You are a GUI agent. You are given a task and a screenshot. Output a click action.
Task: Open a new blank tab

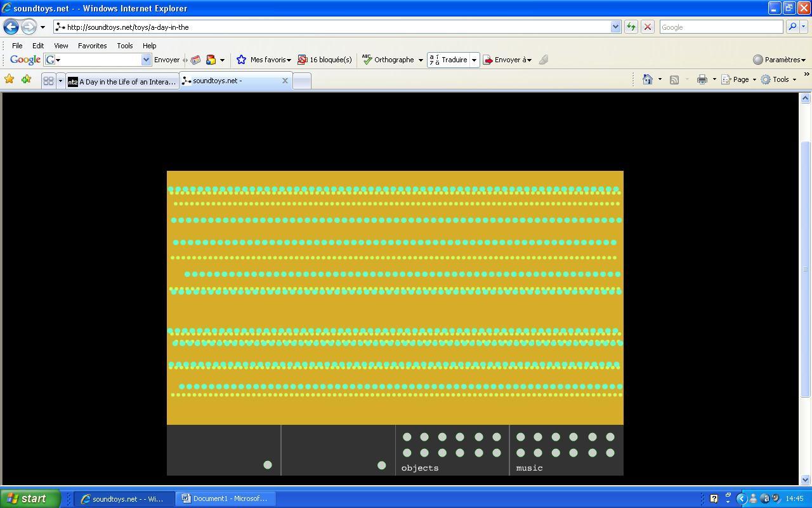pyautogui.click(x=302, y=81)
